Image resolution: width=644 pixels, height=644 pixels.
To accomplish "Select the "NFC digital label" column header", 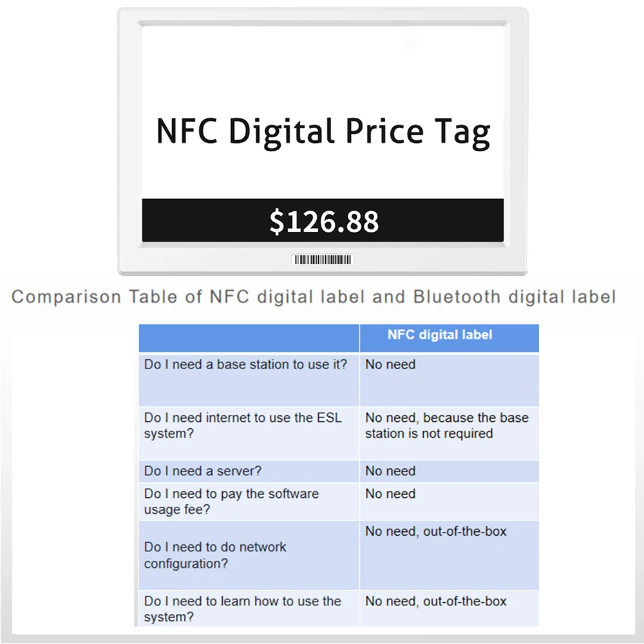I will 440,335.
